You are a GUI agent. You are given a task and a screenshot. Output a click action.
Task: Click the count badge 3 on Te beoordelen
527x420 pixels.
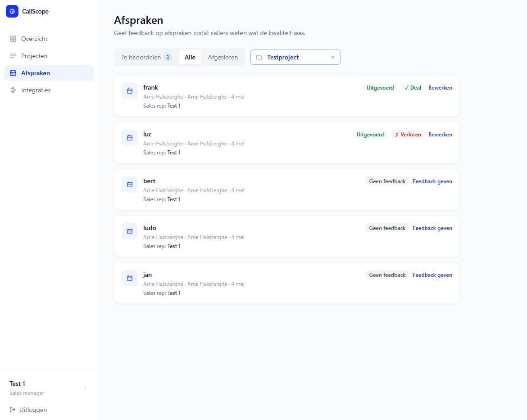click(168, 58)
